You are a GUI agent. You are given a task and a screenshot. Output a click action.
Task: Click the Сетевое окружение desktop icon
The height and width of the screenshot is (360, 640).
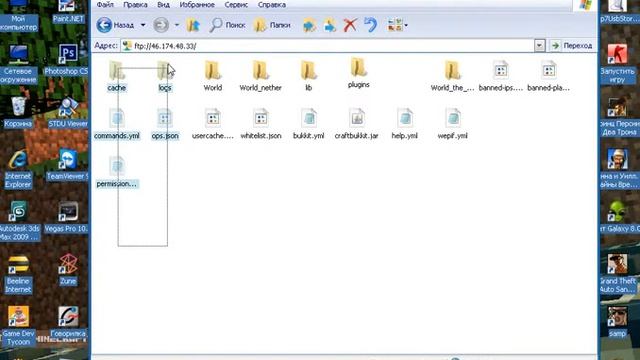[x=18, y=64]
